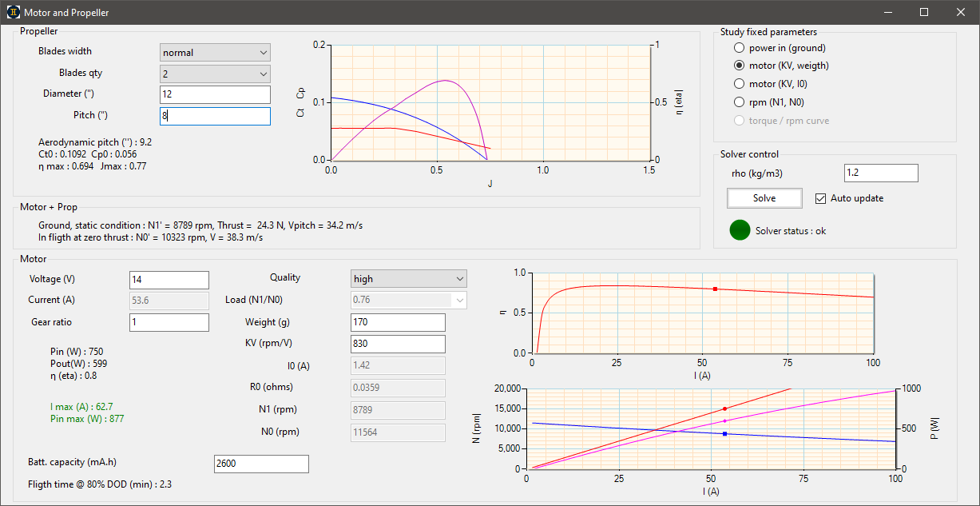The width and height of the screenshot is (980, 506).
Task: Click the 'Study fixed parameters' group label
Action: click(x=768, y=32)
